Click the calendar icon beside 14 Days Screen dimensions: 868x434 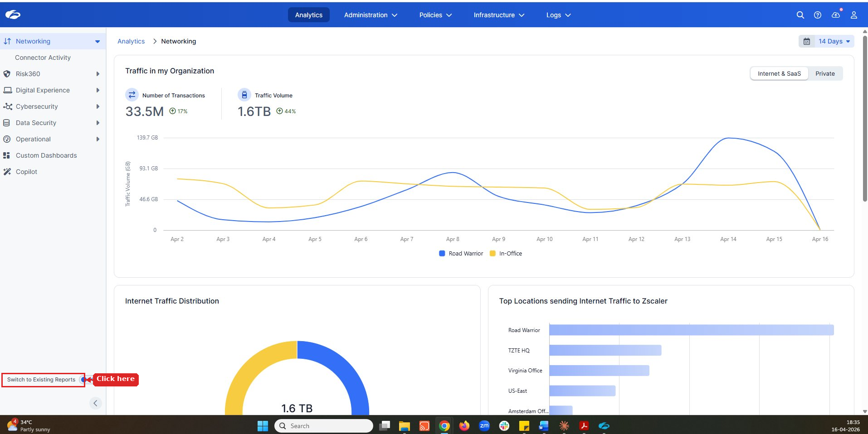point(806,41)
